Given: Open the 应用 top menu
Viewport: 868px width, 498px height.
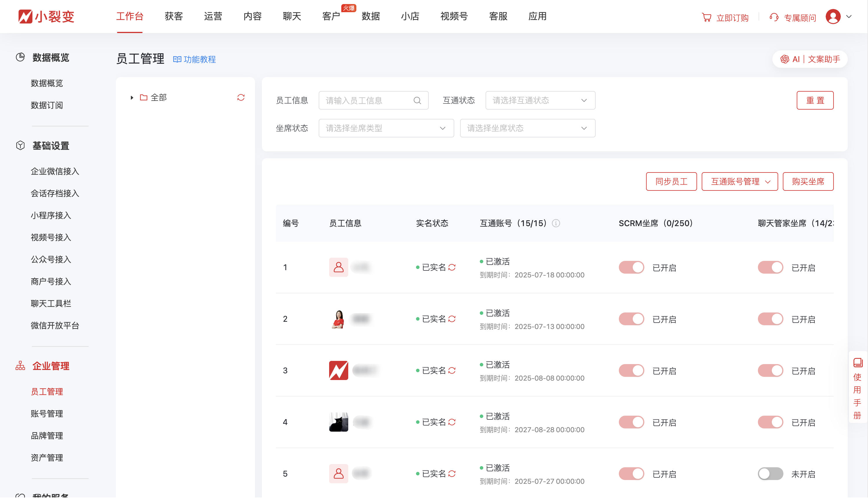Looking at the screenshot, I should pyautogui.click(x=537, y=17).
